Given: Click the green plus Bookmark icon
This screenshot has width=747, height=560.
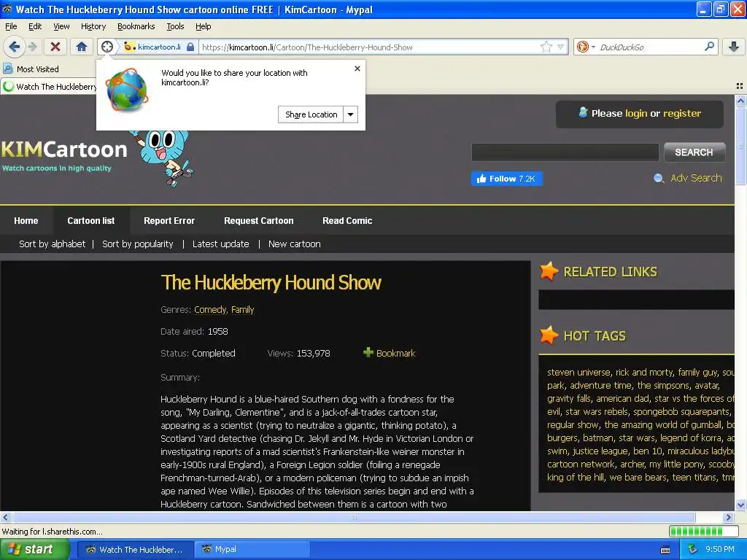Looking at the screenshot, I should 368,352.
